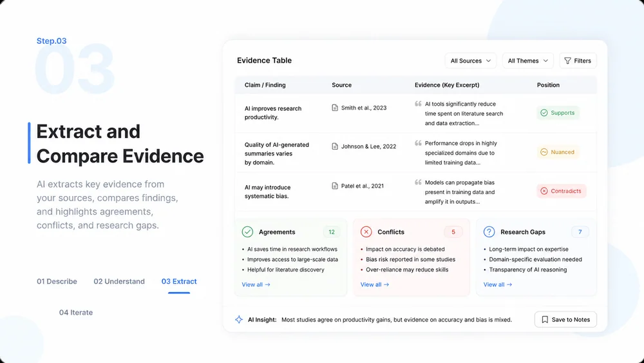Click 'Domain-specific evaluation needed'

click(535, 259)
